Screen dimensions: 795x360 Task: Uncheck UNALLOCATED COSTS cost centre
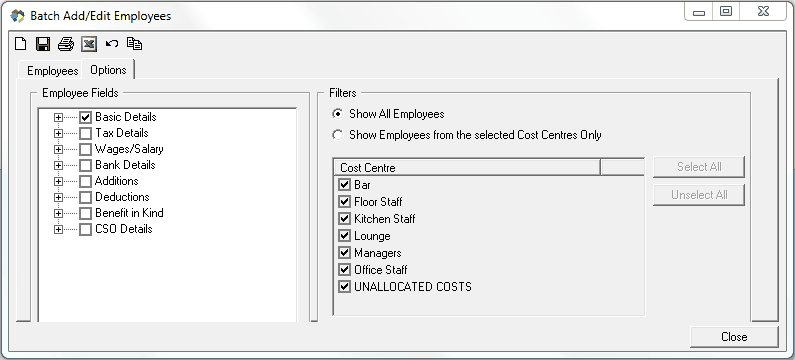click(x=345, y=286)
